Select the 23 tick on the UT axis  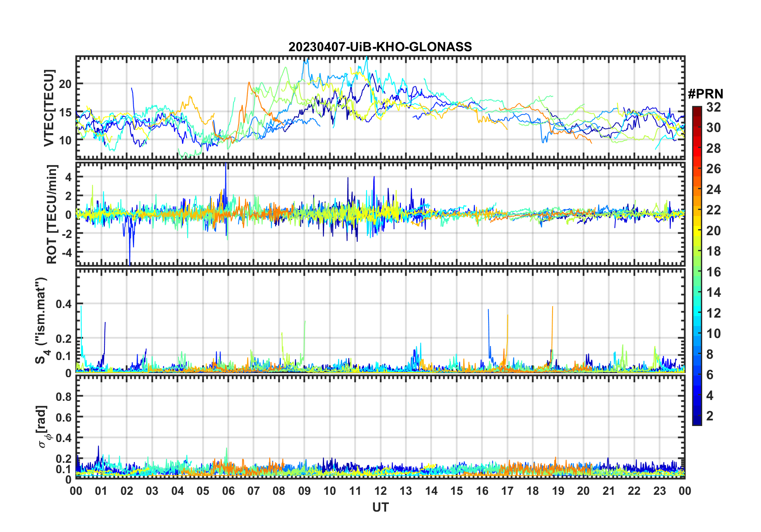659,491
